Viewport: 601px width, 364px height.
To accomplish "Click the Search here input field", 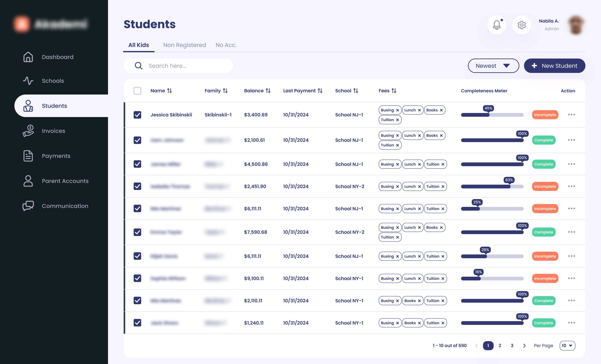I will point(178,66).
